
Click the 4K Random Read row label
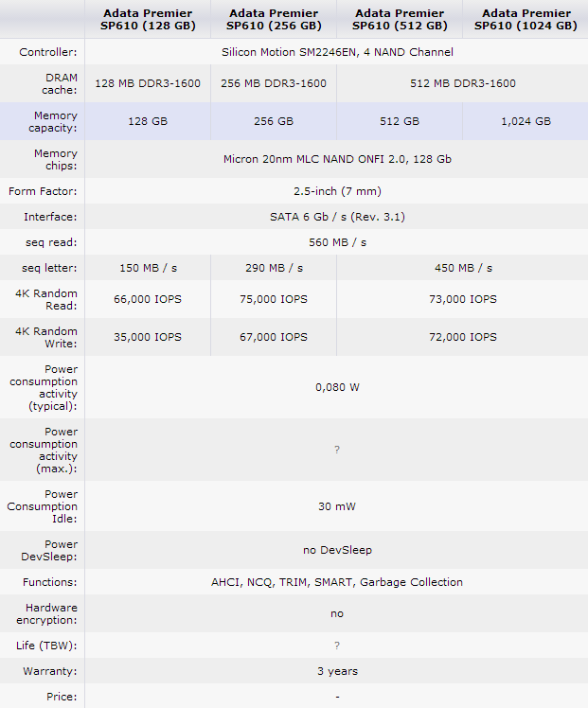pos(46,299)
